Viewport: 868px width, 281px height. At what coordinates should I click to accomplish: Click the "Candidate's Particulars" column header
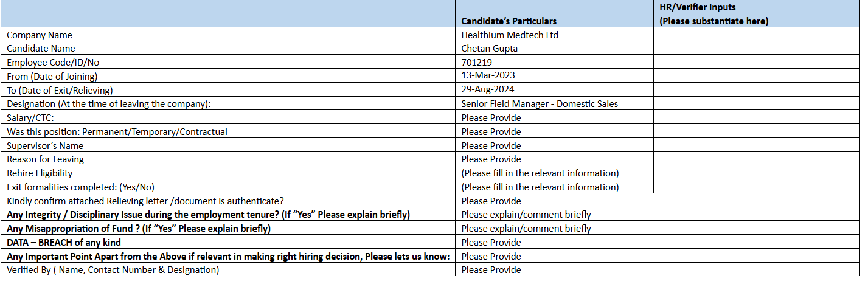click(509, 21)
